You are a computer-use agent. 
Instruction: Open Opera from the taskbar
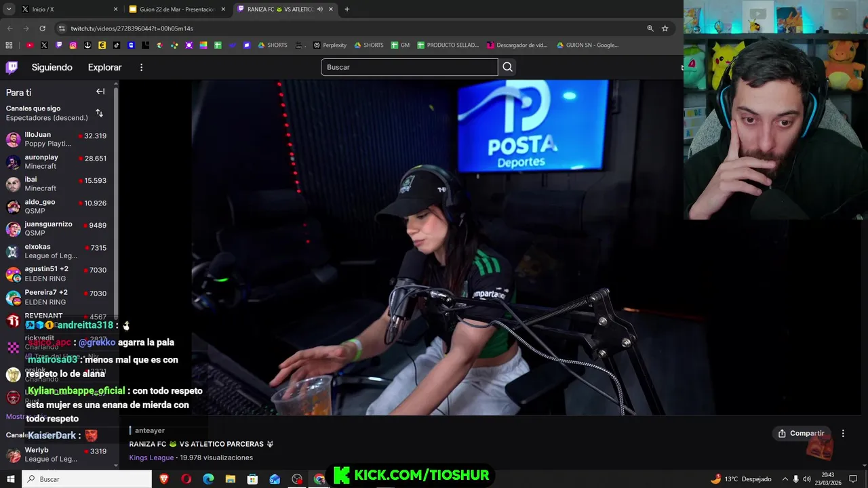pyautogui.click(x=186, y=479)
